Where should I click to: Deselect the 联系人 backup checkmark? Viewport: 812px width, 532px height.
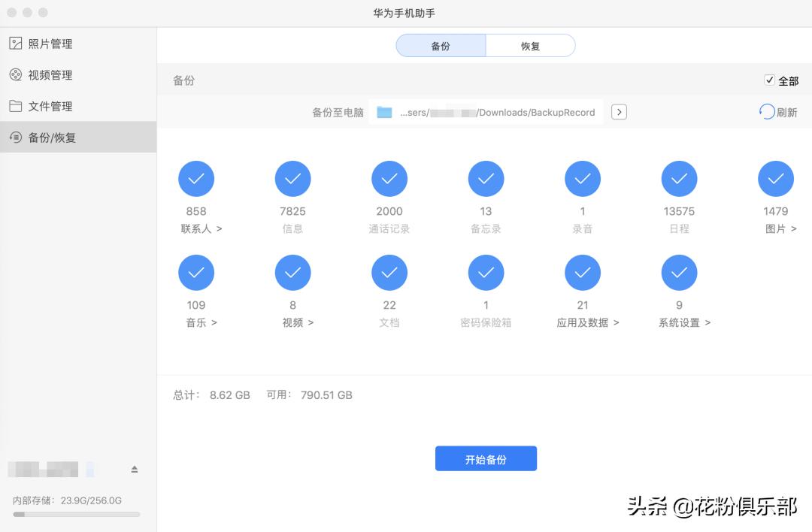tap(195, 178)
